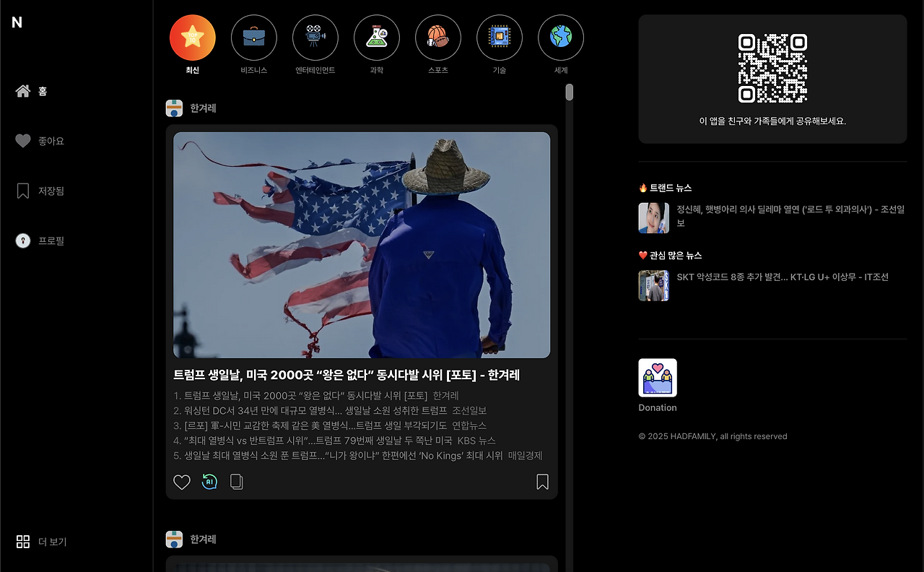Open the 스포츠 news category

(437, 38)
